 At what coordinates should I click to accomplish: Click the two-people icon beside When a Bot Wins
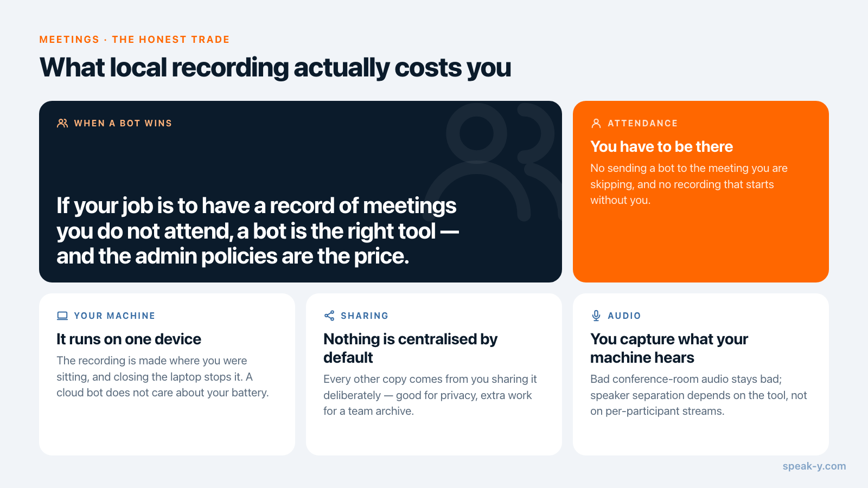click(x=62, y=123)
